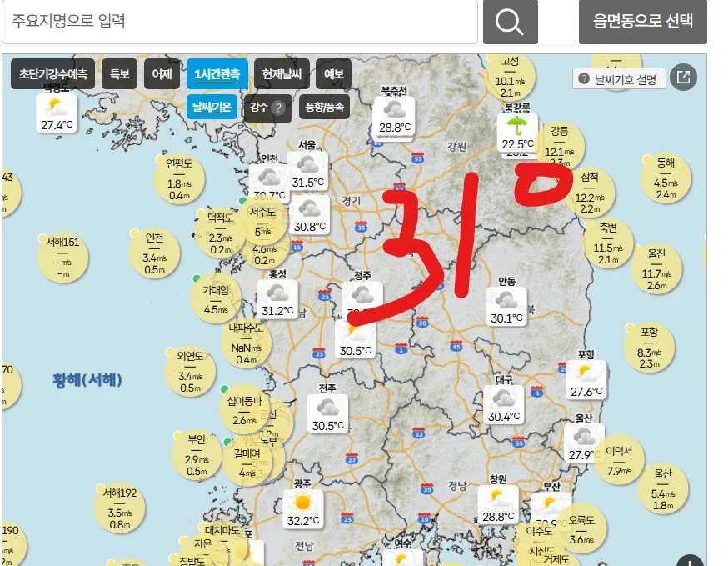
Task: Focus the 주요지명으로 입력 search field
Action: (240, 22)
